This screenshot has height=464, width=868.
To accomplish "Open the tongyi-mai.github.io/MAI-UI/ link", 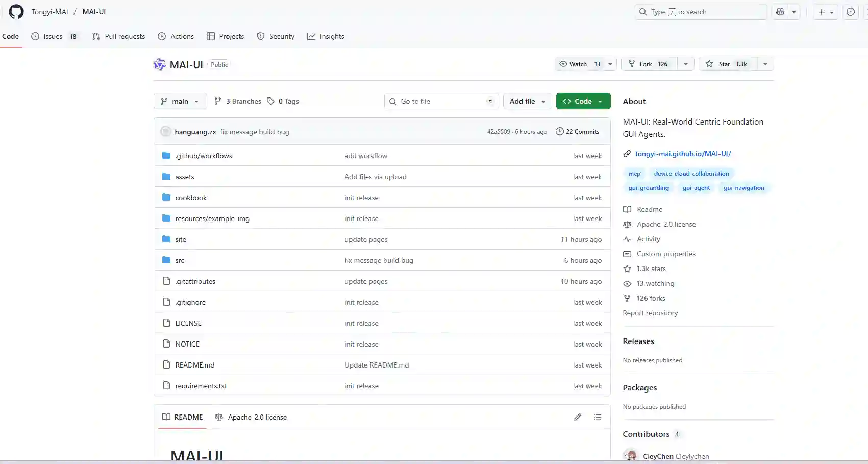I will [x=683, y=154].
